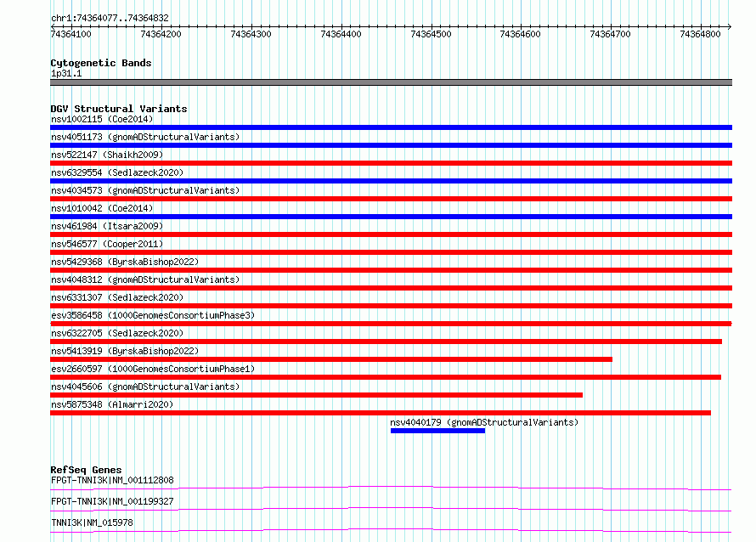Select the red bar under nsv6331307
Screen dimensions: 756x542
391,306
